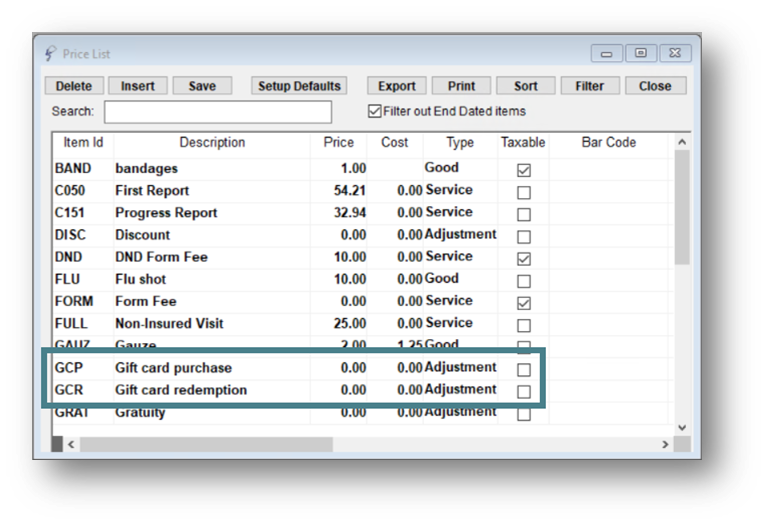Click the Price List window app icon

50,53
